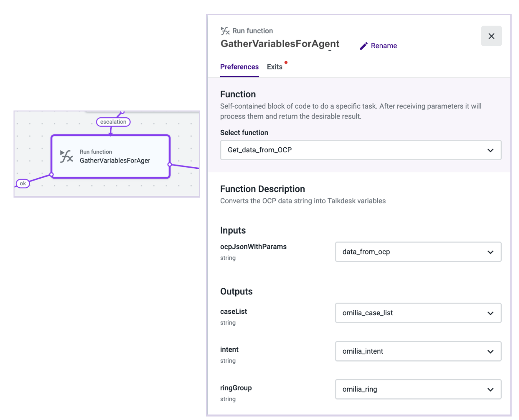
Task: Click the arrowhead entering the node top
Action: pos(111,133)
